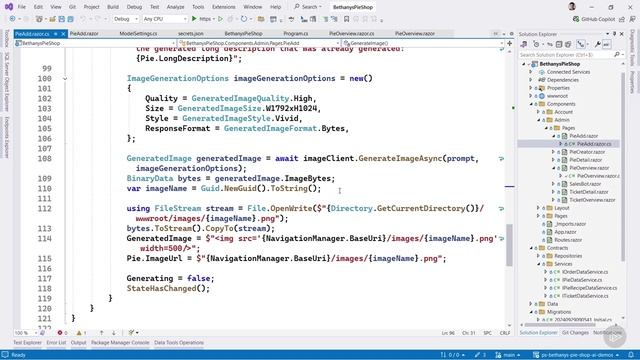The image size is (640, 360).
Task: Open the Any CPU platform dropdown
Action: pos(165,19)
